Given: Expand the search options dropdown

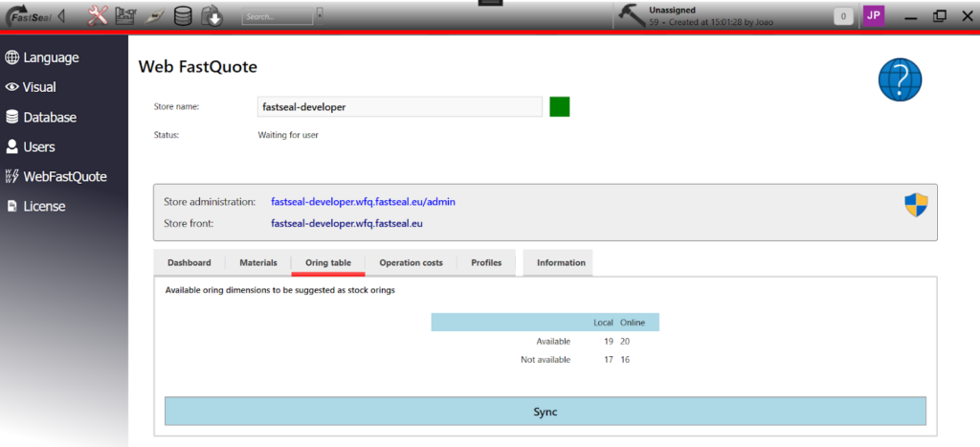Looking at the screenshot, I should 320,13.
